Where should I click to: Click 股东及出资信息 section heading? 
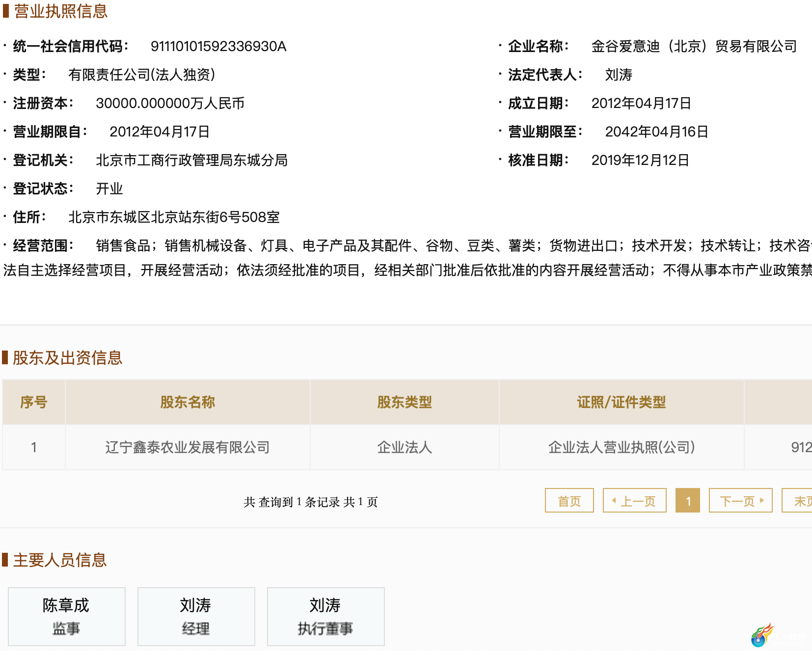click(67, 357)
